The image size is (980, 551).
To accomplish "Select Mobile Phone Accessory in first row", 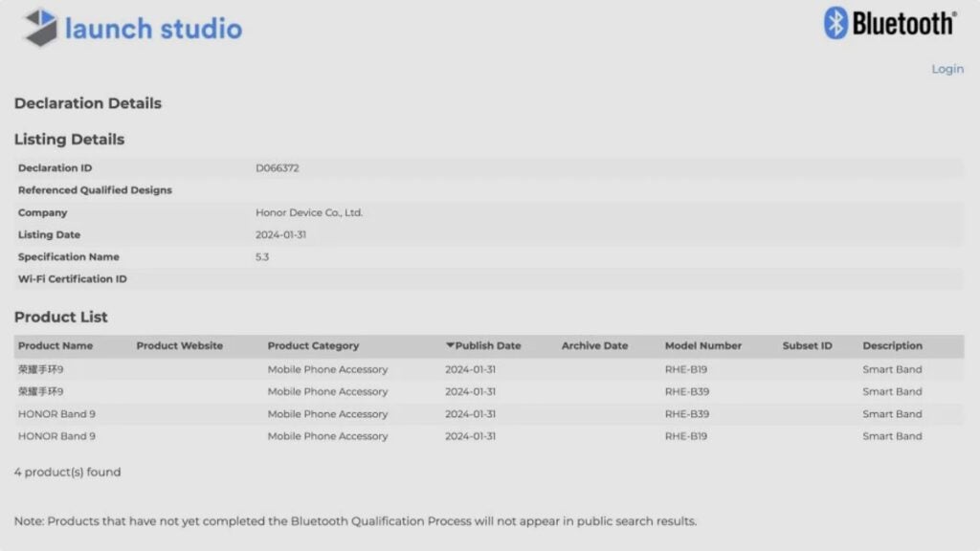I will 327,369.
